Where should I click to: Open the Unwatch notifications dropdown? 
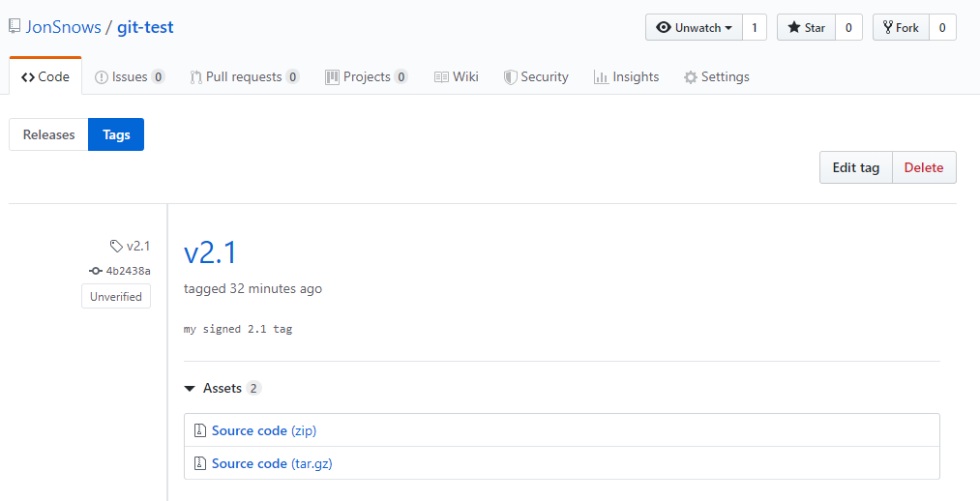tap(694, 28)
